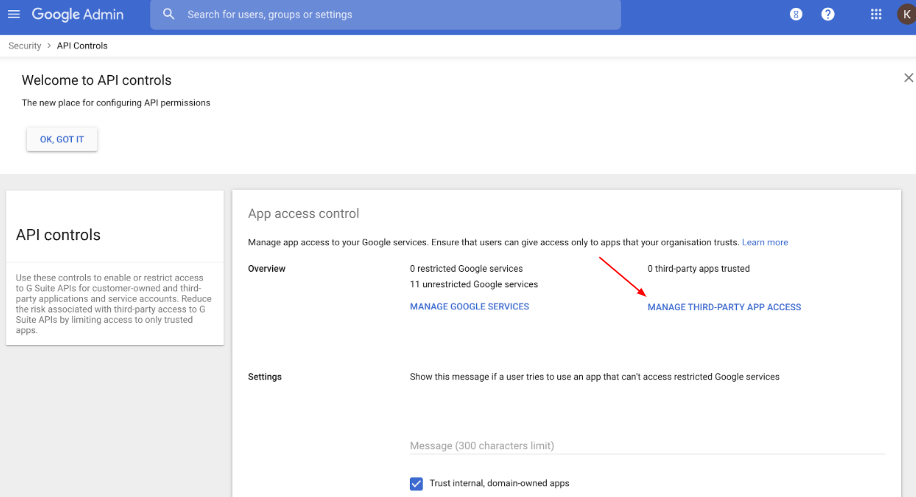Click the OK, GOT IT button

point(62,139)
